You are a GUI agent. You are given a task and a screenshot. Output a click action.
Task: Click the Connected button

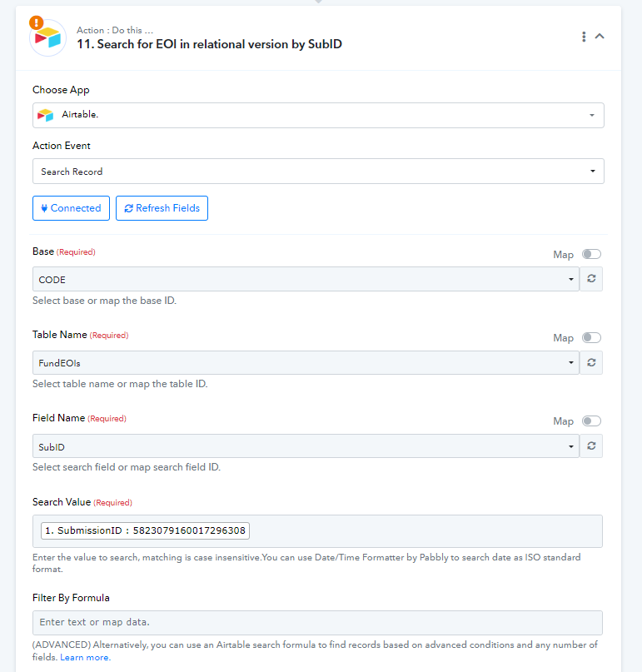click(x=71, y=208)
